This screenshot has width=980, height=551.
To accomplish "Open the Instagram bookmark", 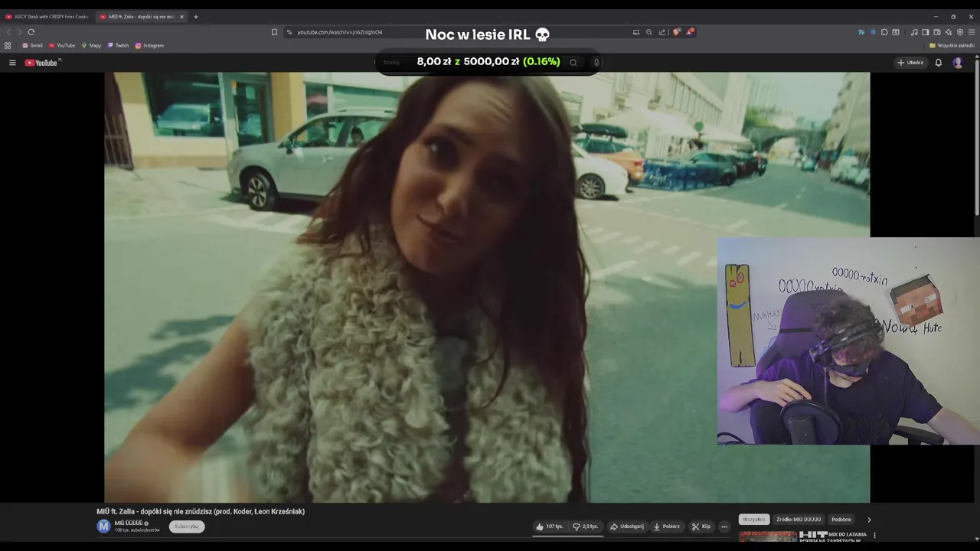I will [150, 45].
